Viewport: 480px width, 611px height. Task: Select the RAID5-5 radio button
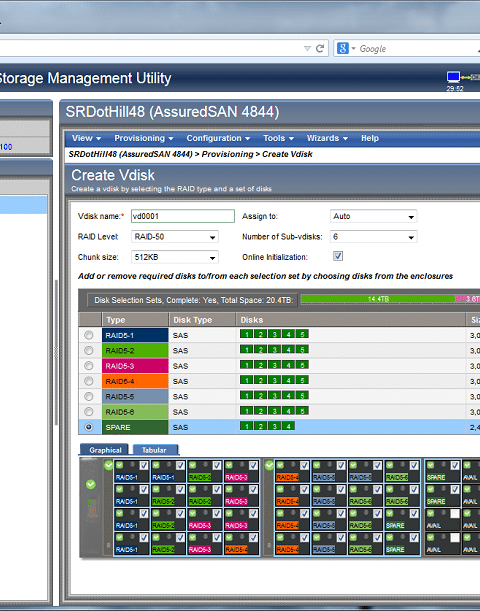[89, 396]
